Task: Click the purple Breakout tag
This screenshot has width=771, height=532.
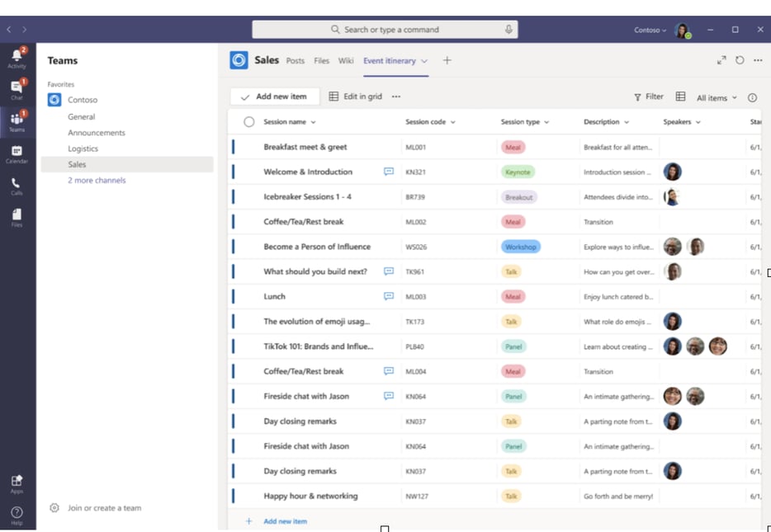Action: point(518,197)
